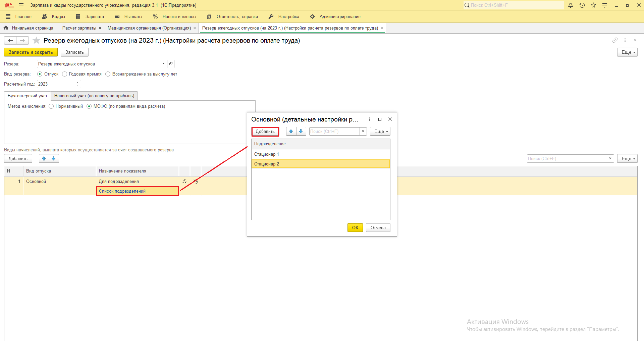
Task: Open service settings lines icon in title bar
Action: [605, 5]
